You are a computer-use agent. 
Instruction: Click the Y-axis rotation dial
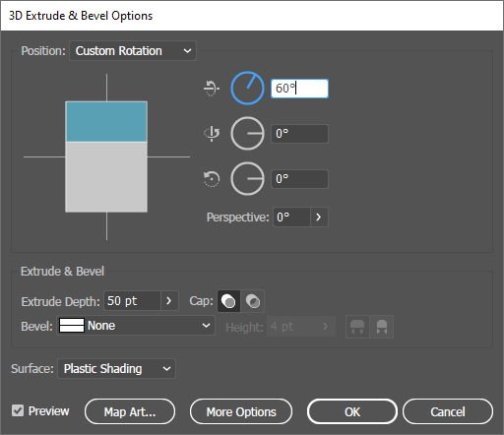[x=247, y=134]
